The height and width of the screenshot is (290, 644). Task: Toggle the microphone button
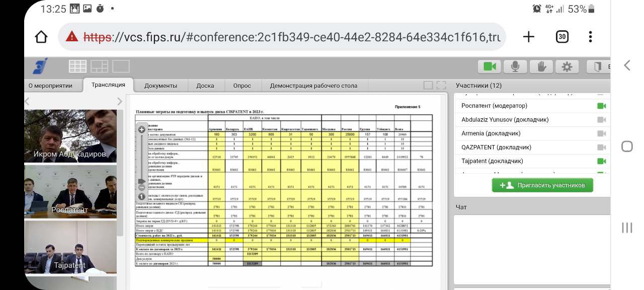click(x=515, y=66)
